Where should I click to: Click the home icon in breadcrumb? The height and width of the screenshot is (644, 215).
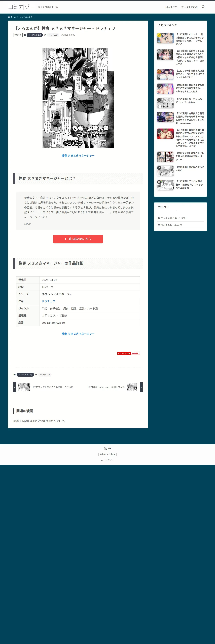tap(9, 17)
